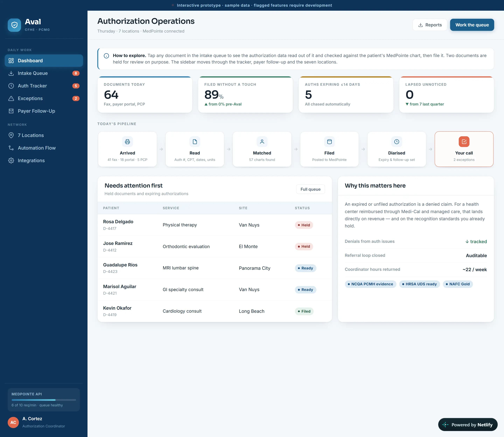The width and height of the screenshot is (504, 437).
Task: Click the Read document icon in pipeline
Action: pyautogui.click(x=195, y=142)
